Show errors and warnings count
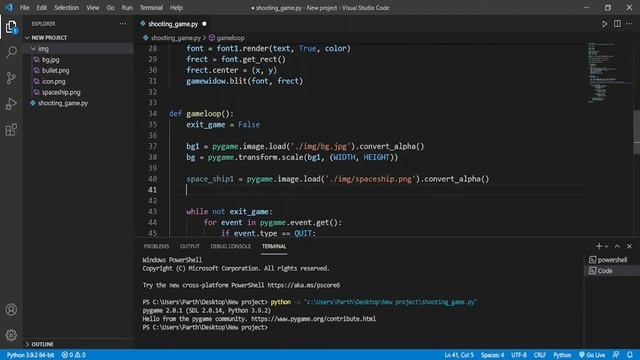This screenshot has height=360, width=640. point(73,355)
